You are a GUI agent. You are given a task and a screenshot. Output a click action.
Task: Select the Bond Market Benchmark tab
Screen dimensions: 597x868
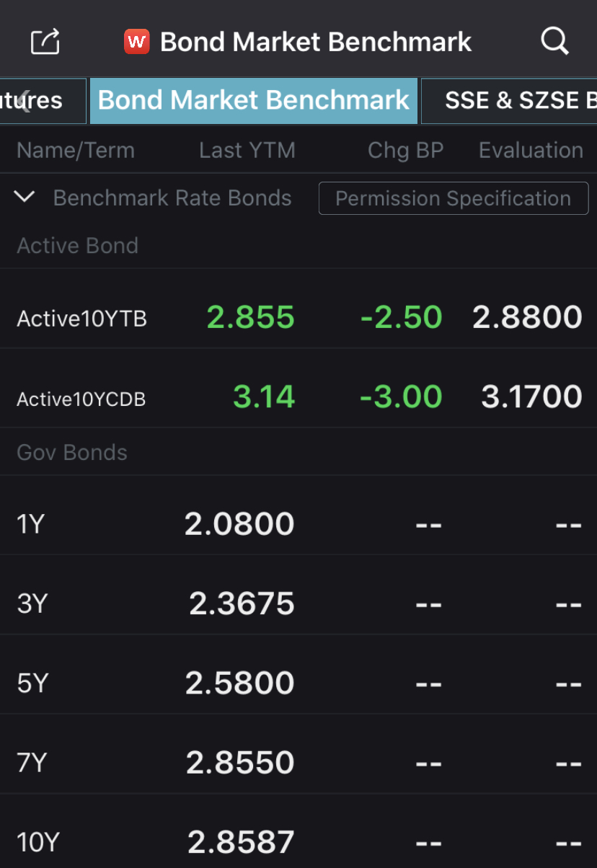pyautogui.click(x=254, y=100)
